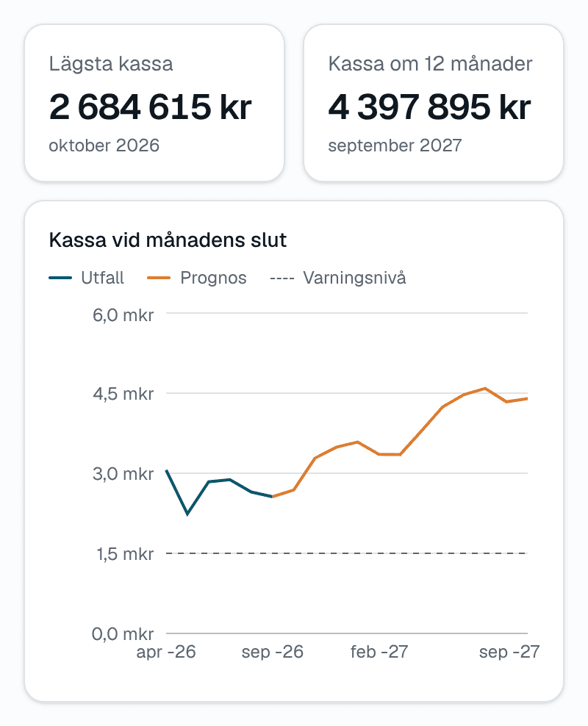The width and height of the screenshot is (588, 726).
Task: Click the 3,0 mkr axis label
Action: (x=123, y=474)
